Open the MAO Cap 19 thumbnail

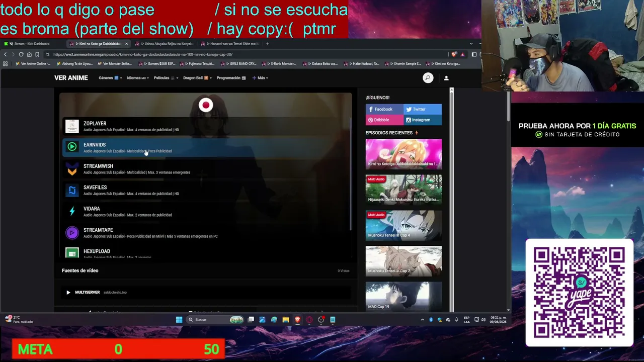click(x=404, y=296)
